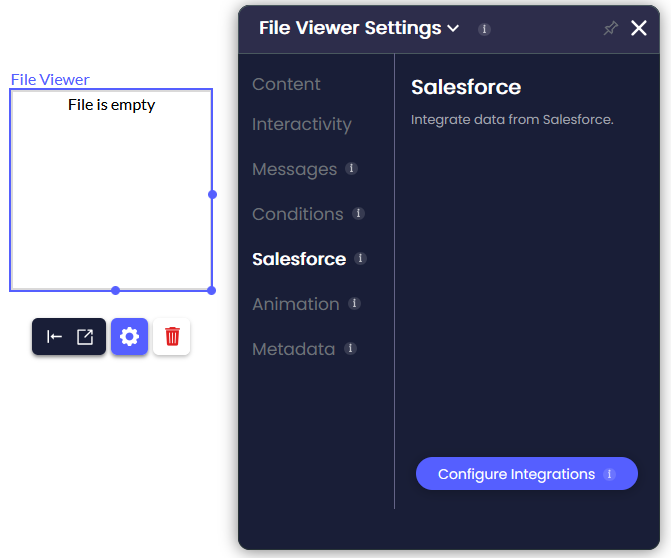Go to the Animation tab
Screen dimensions: 671x558
(x=296, y=304)
